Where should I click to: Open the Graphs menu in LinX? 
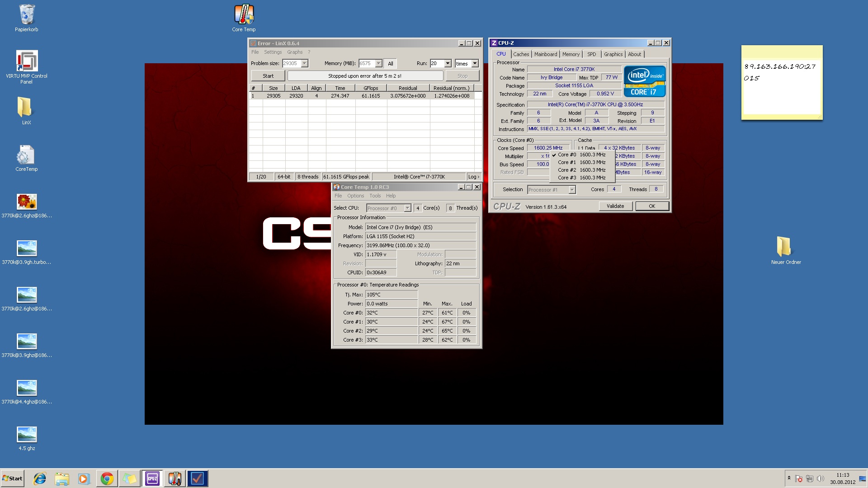tap(294, 52)
